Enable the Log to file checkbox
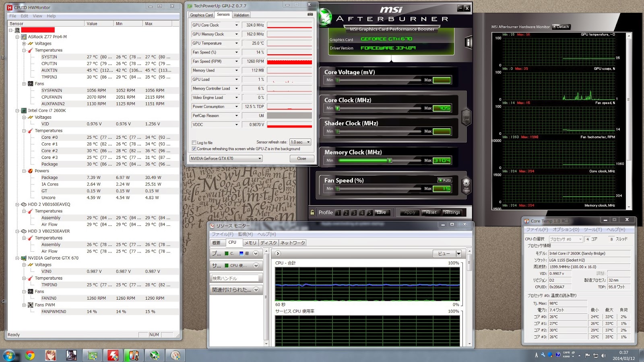The width and height of the screenshot is (644, 362). [x=194, y=143]
